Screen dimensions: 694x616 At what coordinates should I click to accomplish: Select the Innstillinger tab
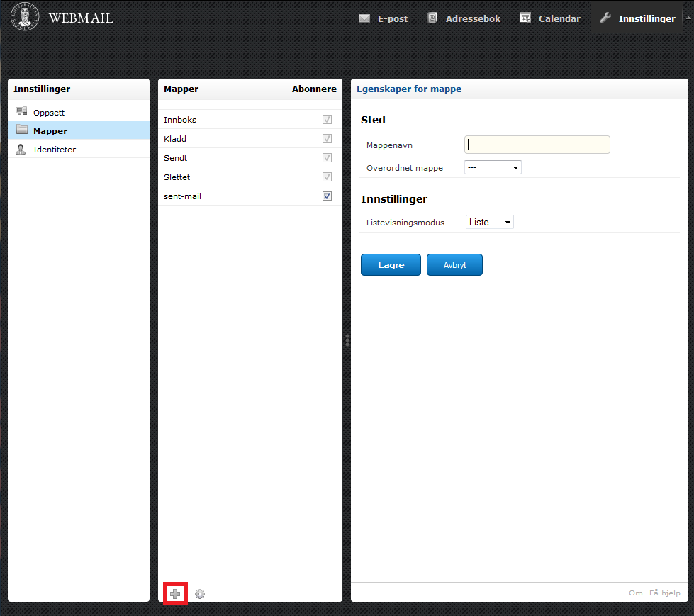click(637, 18)
